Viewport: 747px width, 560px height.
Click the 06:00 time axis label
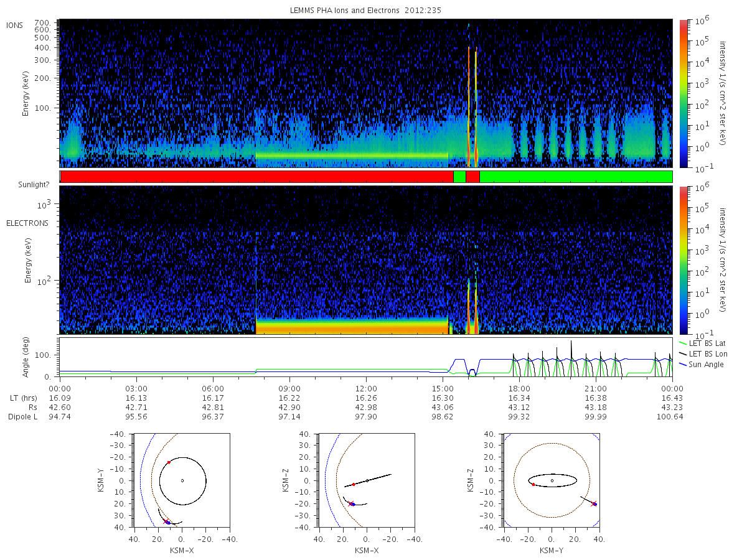(x=213, y=388)
